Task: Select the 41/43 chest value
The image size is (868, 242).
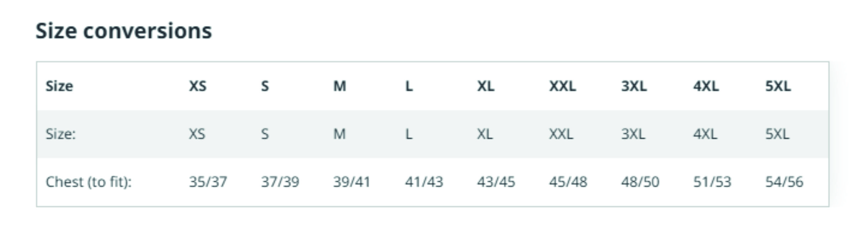Action: pyautogui.click(x=424, y=182)
